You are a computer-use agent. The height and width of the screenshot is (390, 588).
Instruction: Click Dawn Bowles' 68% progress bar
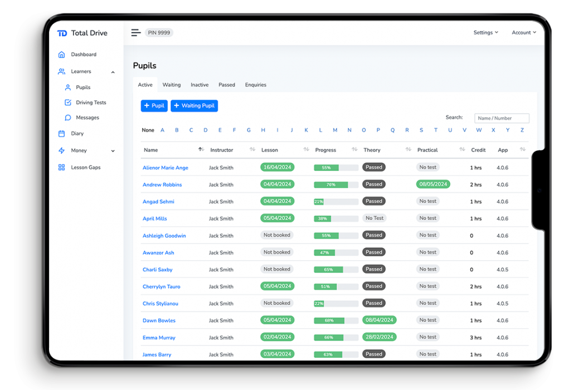pyautogui.click(x=336, y=320)
